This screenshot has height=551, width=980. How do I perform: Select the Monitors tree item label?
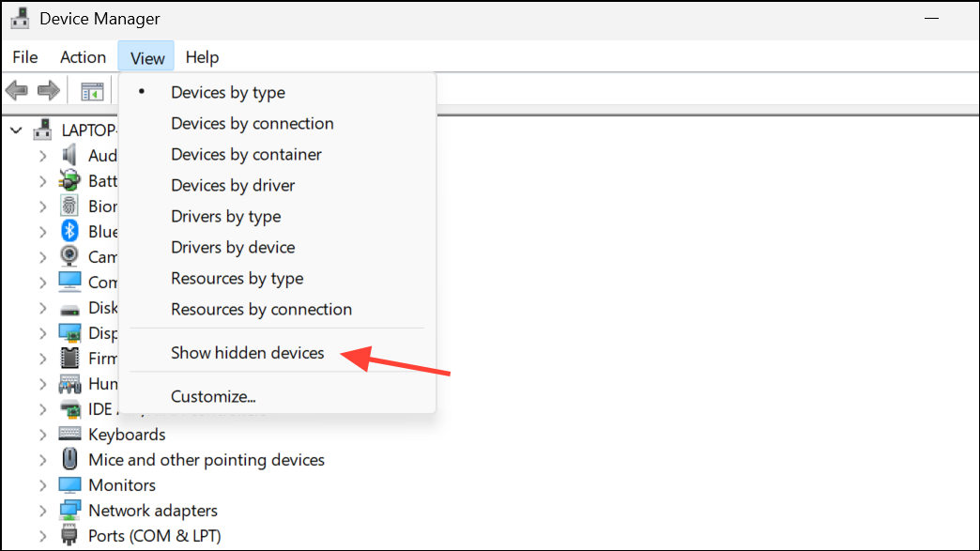coord(122,485)
